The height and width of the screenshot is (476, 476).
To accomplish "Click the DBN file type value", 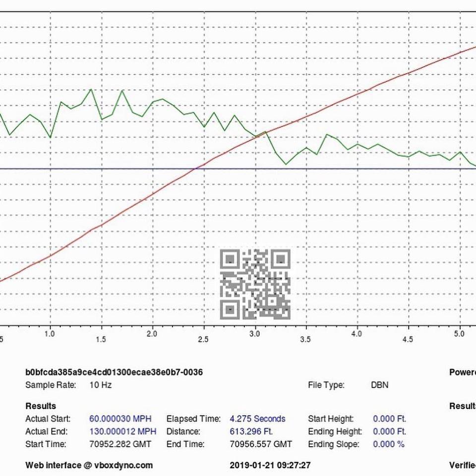I will [x=380, y=385].
